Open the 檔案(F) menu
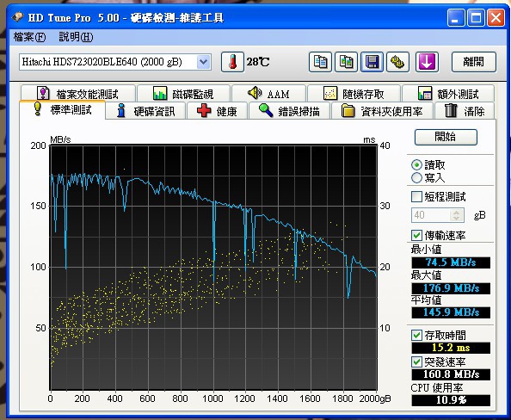The image size is (511, 420). point(29,37)
